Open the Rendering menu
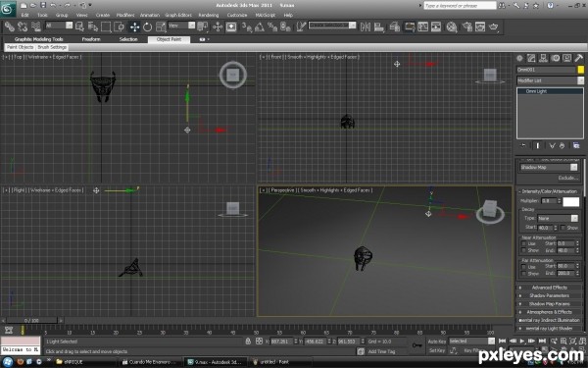The image size is (588, 368). tap(209, 16)
